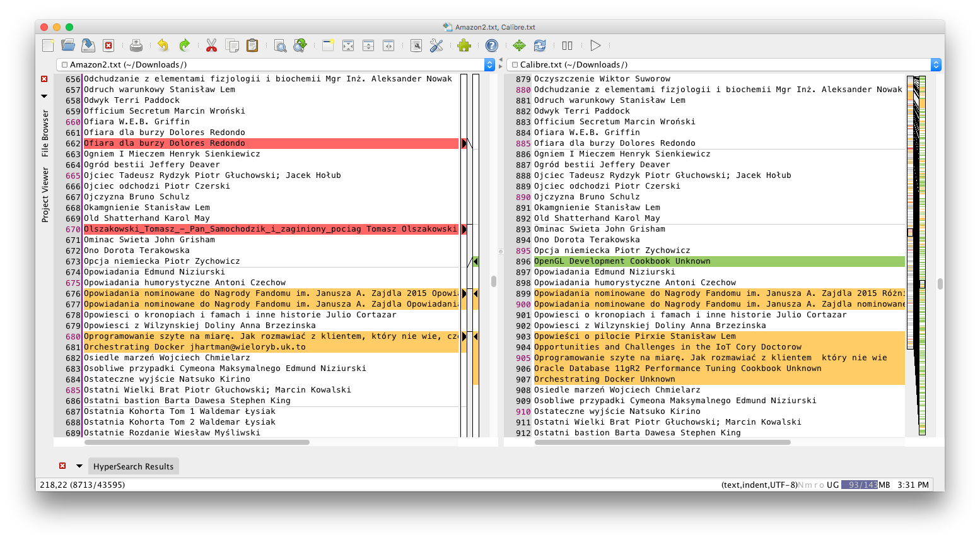Expand the bottom dock menu arrow
Screen dimensions: 980x542
[79, 466]
